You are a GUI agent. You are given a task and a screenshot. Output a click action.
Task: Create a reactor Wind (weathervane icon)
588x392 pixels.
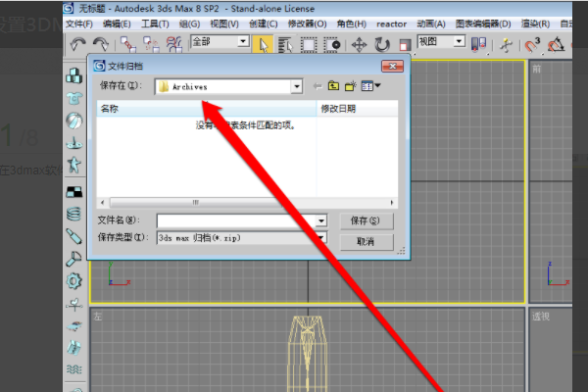[x=73, y=305]
